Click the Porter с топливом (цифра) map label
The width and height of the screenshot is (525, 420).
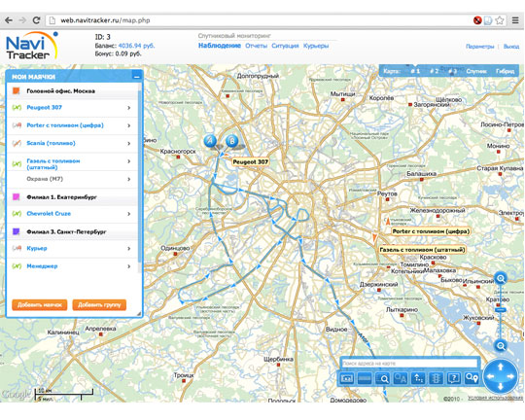pos(431,231)
